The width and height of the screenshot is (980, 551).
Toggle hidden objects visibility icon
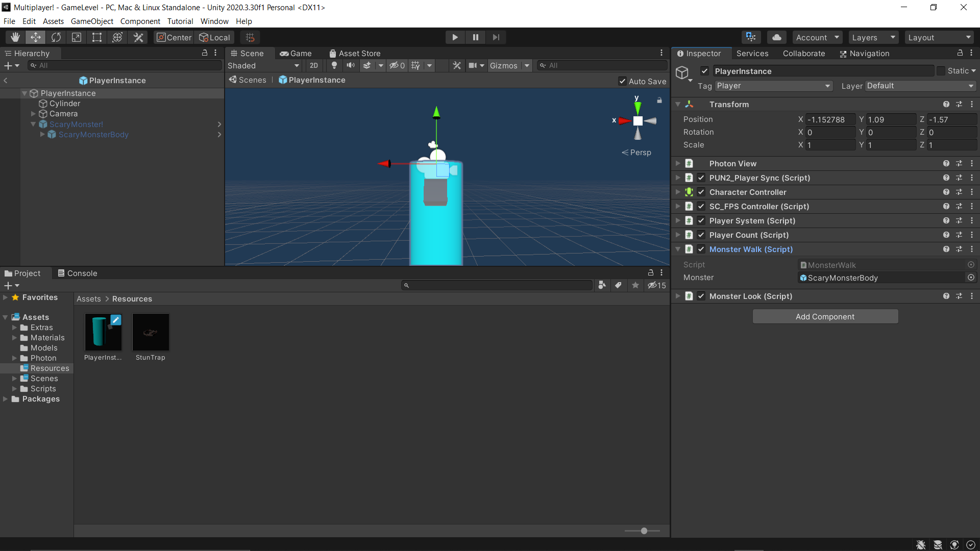[397, 66]
